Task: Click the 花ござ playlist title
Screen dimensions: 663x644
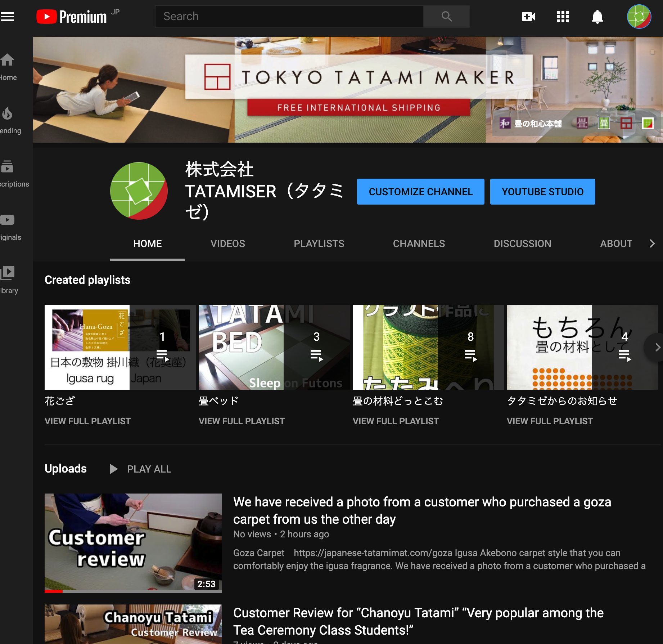Action: (60, 401)
